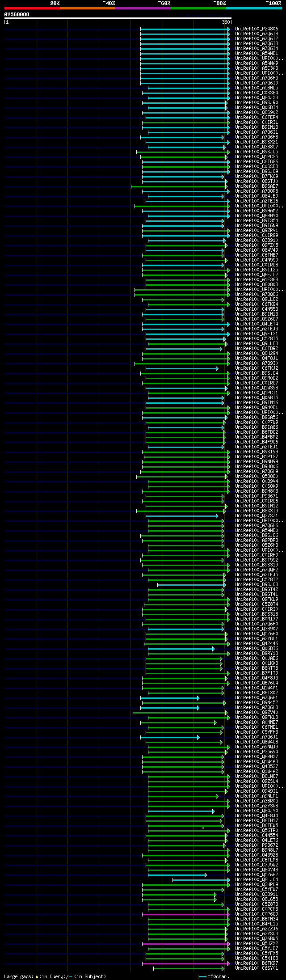The width and height of the screenshot is (286, 980).
Task: Select the UniRef100_B9SX21 label
Action: coord(257,142)
